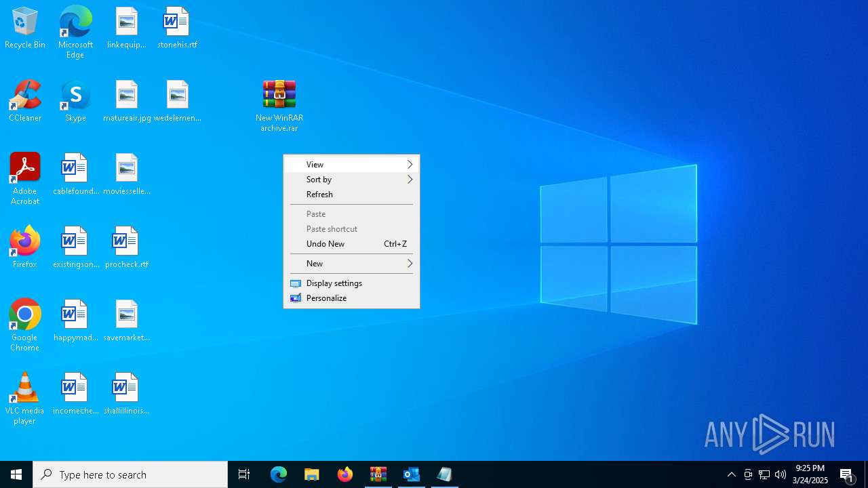The width and height of the screenshot is (868, 488).
Task: Select the Skype desktop shortcut
Action: tap(75, 102)
